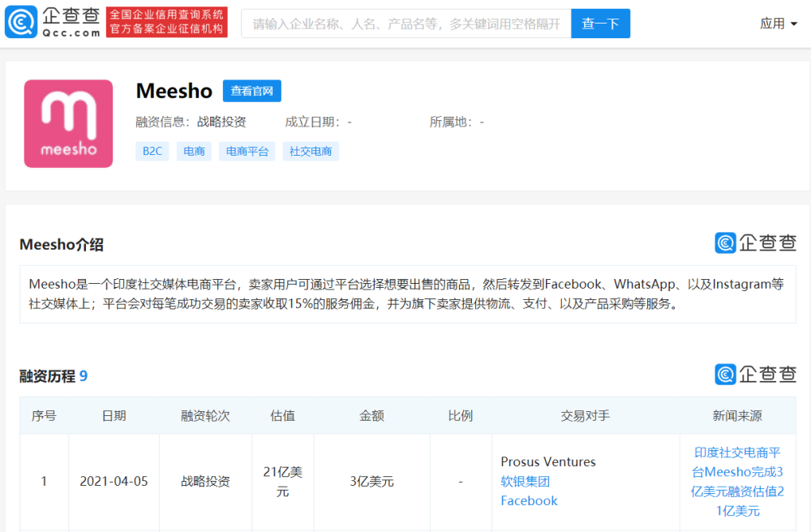Select the B2C tag

[152, 151]
